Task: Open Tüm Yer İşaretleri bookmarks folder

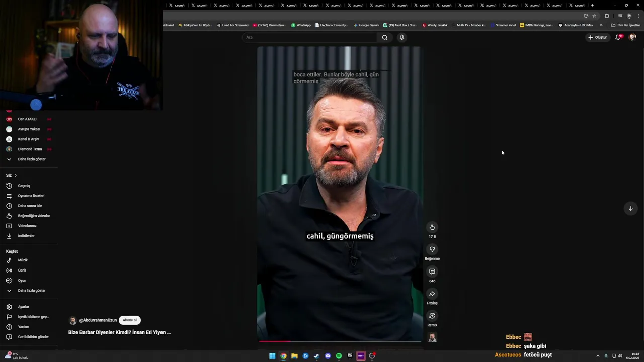Action: (625, 25)
